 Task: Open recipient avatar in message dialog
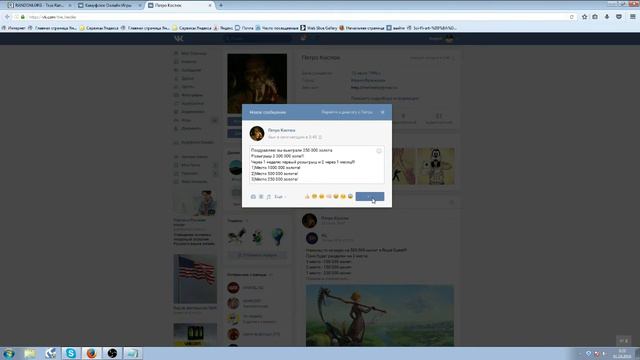coord(257,133)
